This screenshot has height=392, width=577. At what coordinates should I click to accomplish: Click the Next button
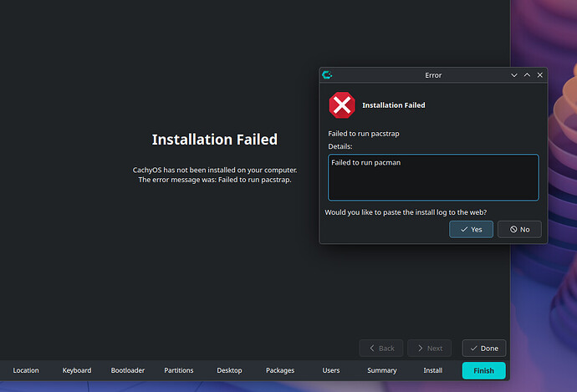tap(430, 349)
